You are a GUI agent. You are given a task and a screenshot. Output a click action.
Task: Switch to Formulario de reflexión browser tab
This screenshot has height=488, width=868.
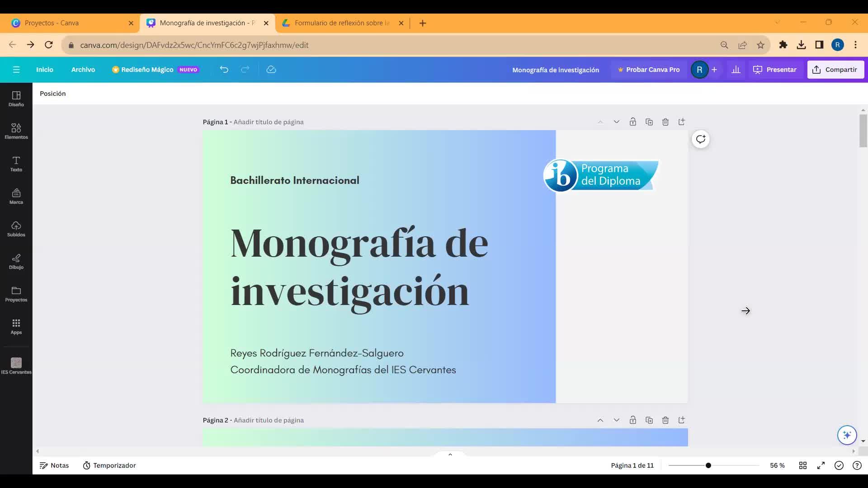(x=341, y=23)
